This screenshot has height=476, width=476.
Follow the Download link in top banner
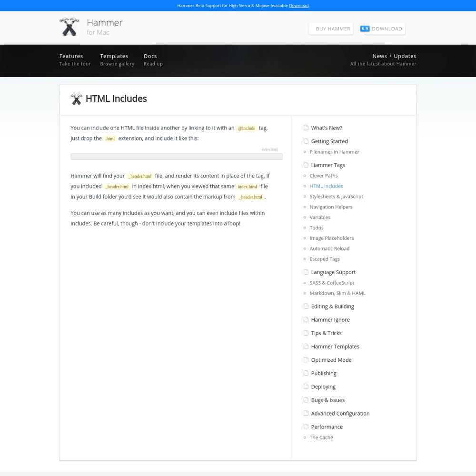(x=299, y=5)
